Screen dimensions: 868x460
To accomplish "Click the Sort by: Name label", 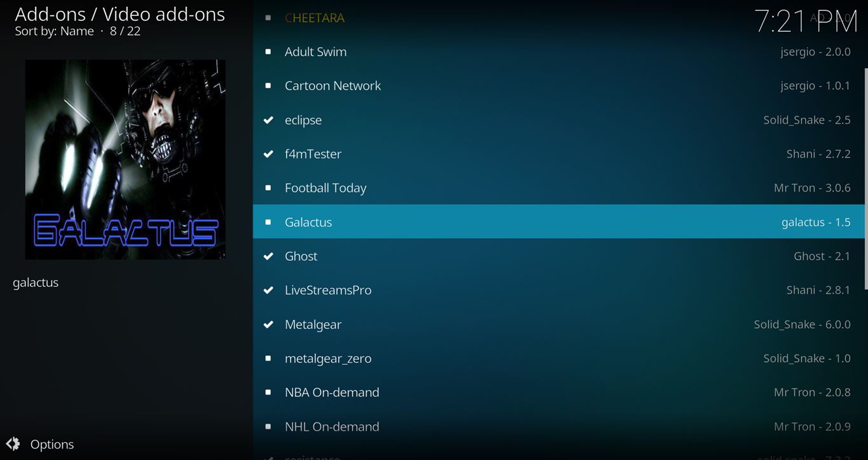I will click(54, 31).
